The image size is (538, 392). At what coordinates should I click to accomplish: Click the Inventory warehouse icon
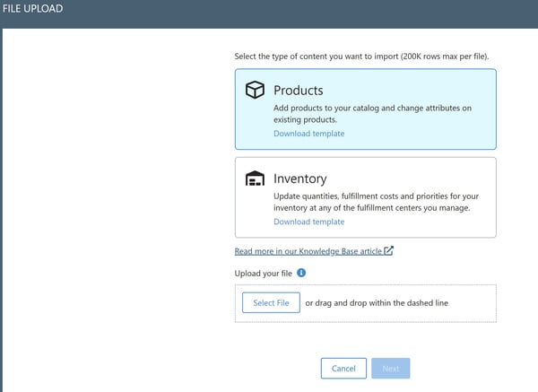(256, 179)
